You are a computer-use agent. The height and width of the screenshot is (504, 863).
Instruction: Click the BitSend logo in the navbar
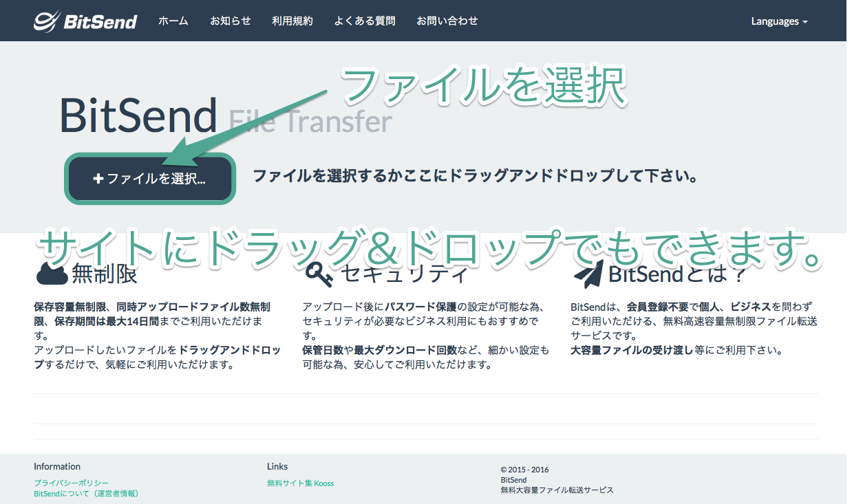pos(85,21)
